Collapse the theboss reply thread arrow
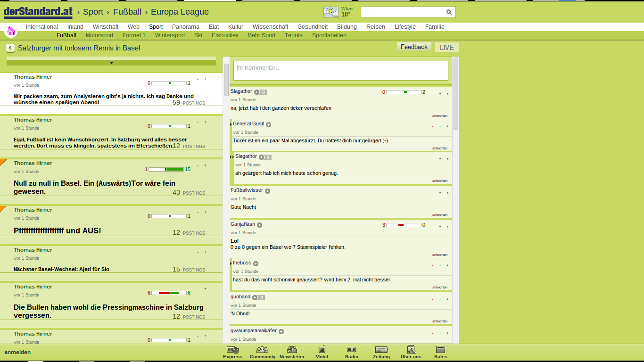 tap(231, 263)
